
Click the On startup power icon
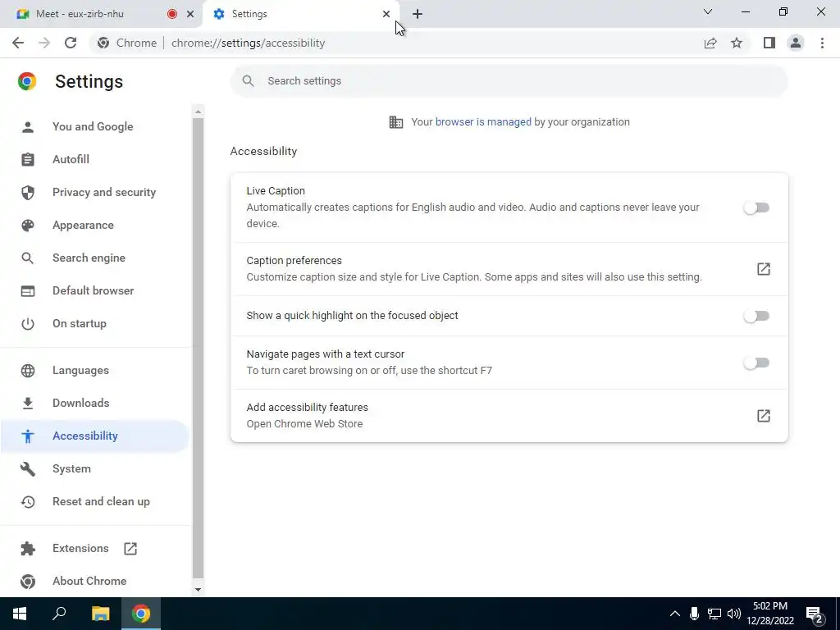pyautogui.click(x=28, y=323)
